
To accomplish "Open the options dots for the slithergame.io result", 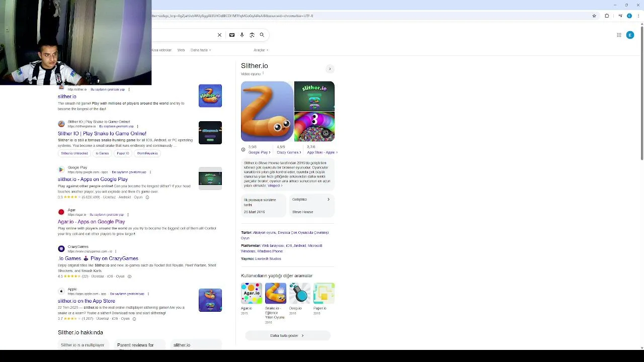I will [137, 127].
